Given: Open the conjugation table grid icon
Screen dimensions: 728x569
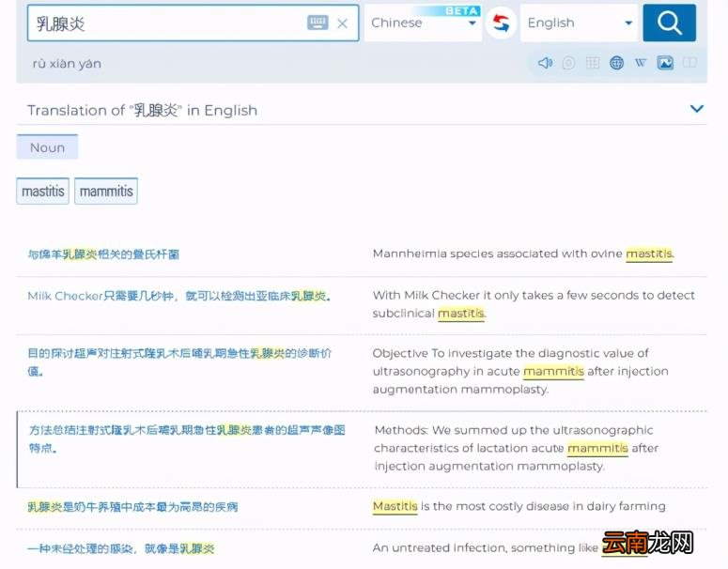Looking at the screenshot, I should [593, 63].
